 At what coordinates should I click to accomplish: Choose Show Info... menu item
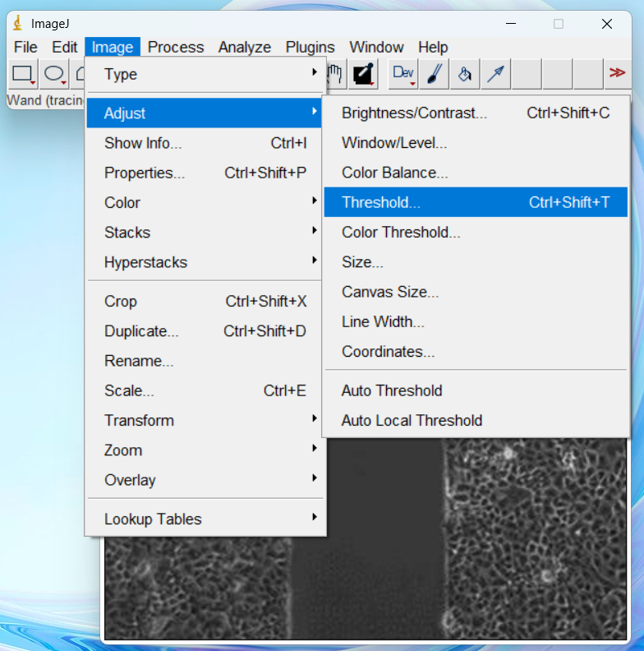pyautogui.click(x=205, y=143)
